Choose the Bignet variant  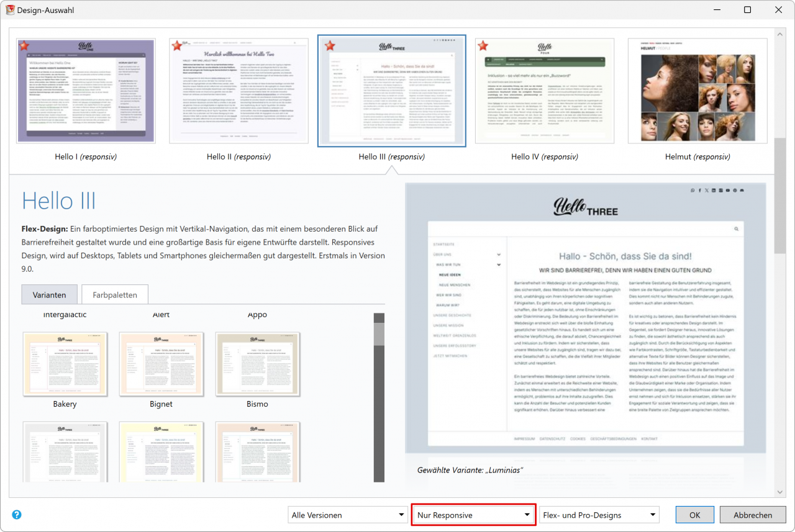(x=161, y=364)
